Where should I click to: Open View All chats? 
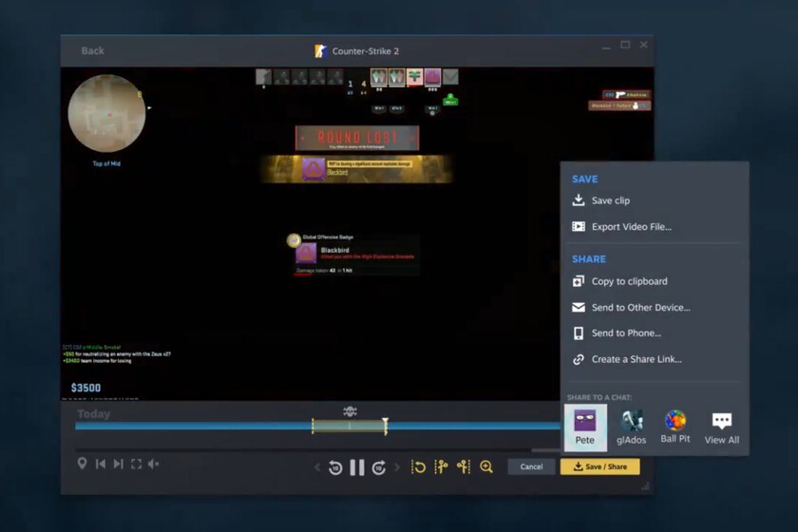(722, 427)
